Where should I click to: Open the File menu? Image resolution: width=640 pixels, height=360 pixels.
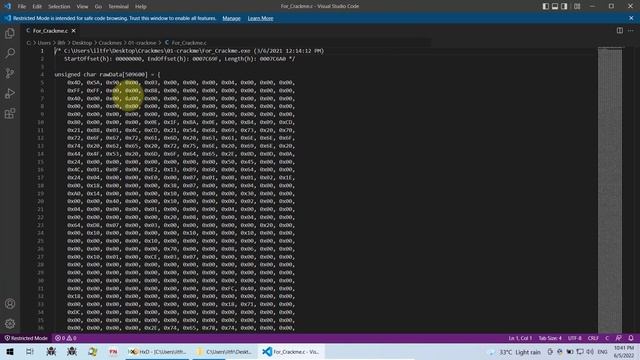pyautogui.click(x=22, y=7)
